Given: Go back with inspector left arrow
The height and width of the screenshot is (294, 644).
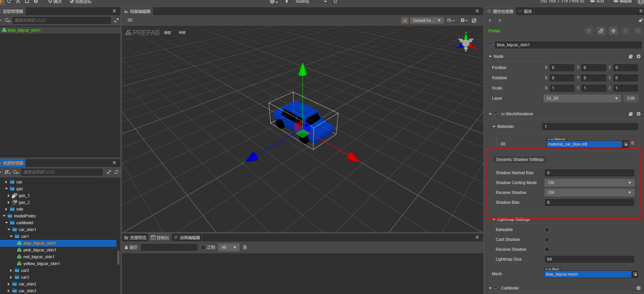Looking at the screenshot, I should coord(490,20).
